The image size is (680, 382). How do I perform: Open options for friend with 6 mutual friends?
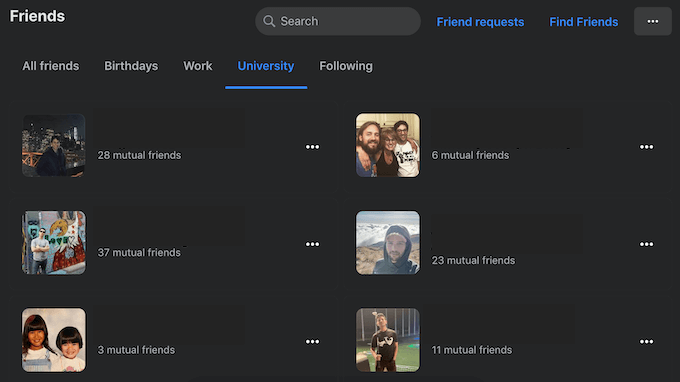(x=646, y=147)
